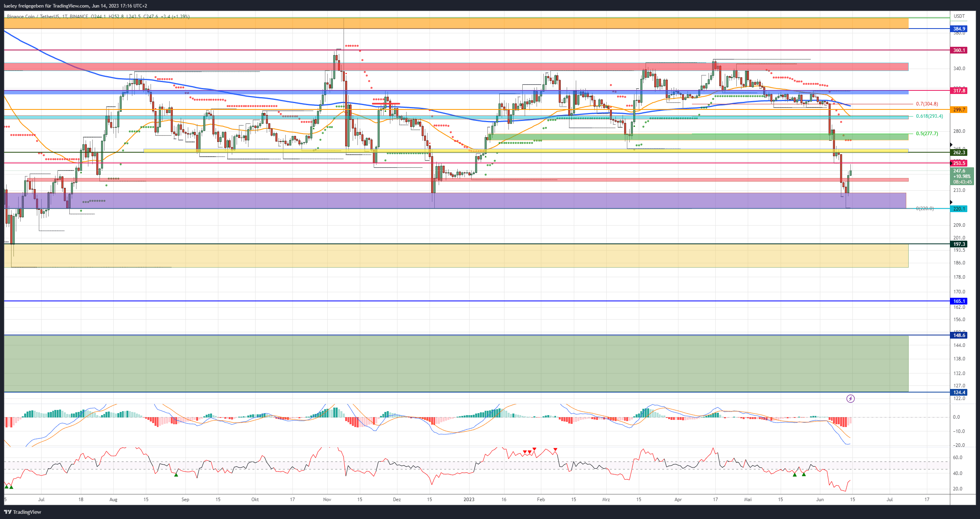Select the 253.5 pink price label

(x=959, y=163)
